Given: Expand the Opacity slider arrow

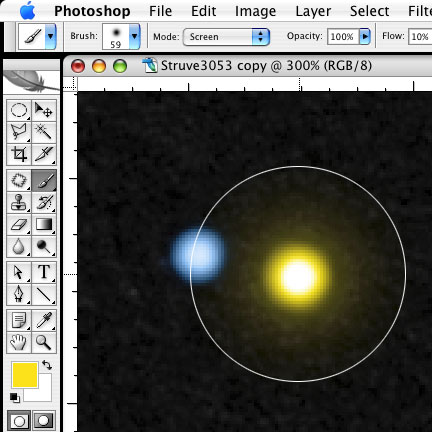Looking at the screenshot, I should click(365, 36).
